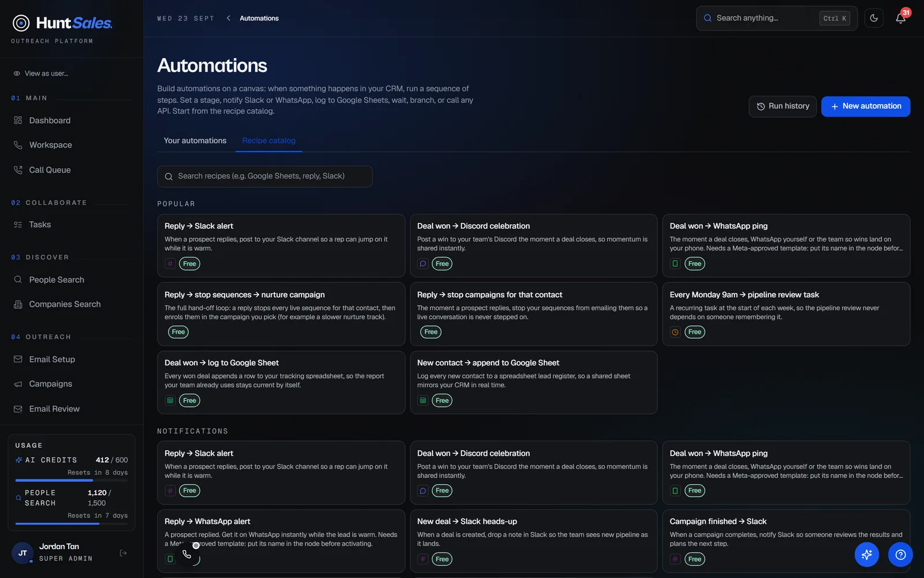Open the HuntSales logo home
Screen dimensions: 924x578
[x=62, y=23]
